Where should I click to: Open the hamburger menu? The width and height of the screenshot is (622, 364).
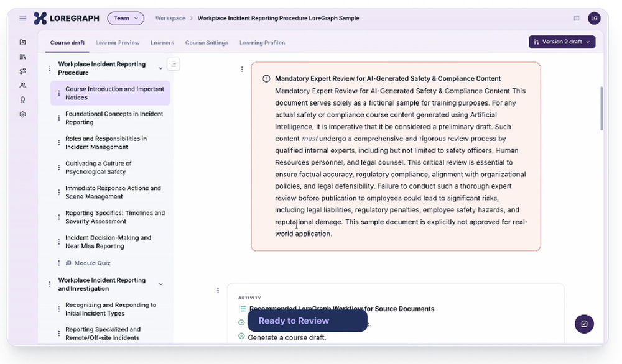click(22, 18)
